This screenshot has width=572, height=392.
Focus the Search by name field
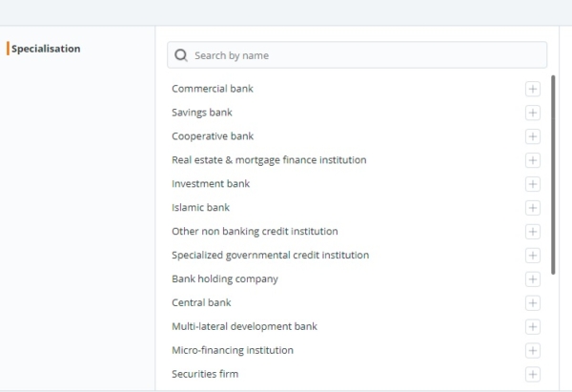(367, 55)
